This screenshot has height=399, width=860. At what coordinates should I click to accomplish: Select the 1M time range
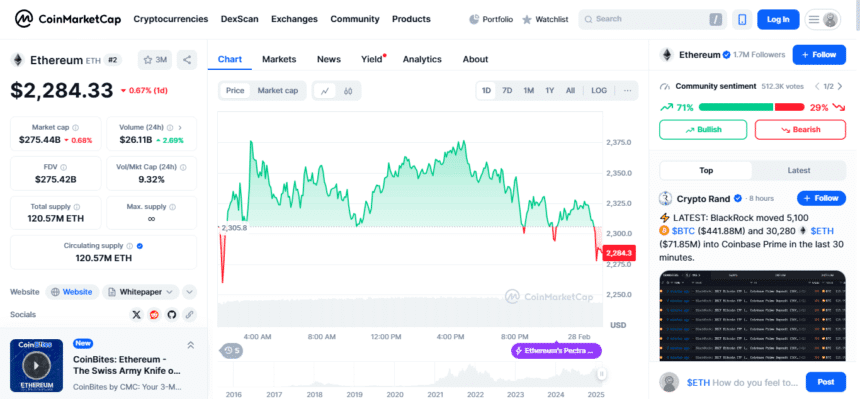tap(528, 91)
